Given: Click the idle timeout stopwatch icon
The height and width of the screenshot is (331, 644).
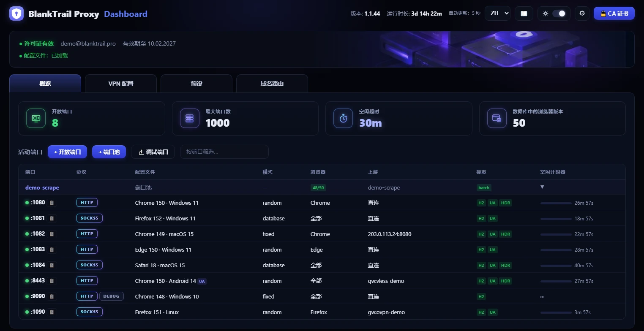Looking at the screenshot, I should (343, 118).
